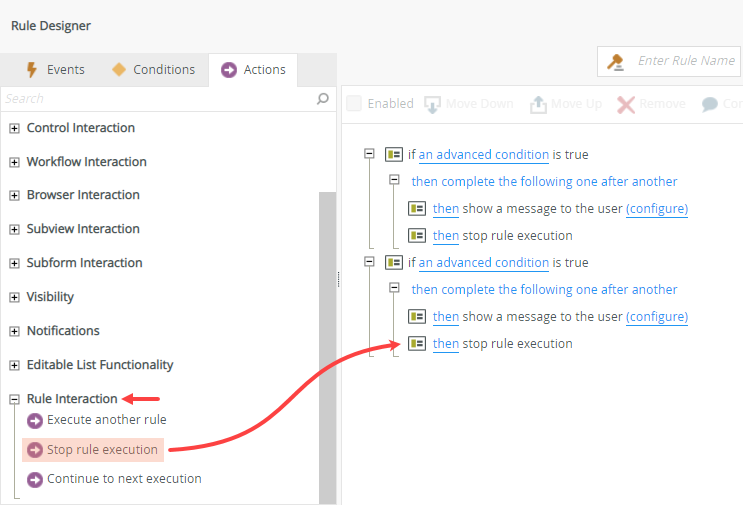Click the Remove toolbar button
The width and height of the screenshot is (743, 505).
click(x=652, y=104)
